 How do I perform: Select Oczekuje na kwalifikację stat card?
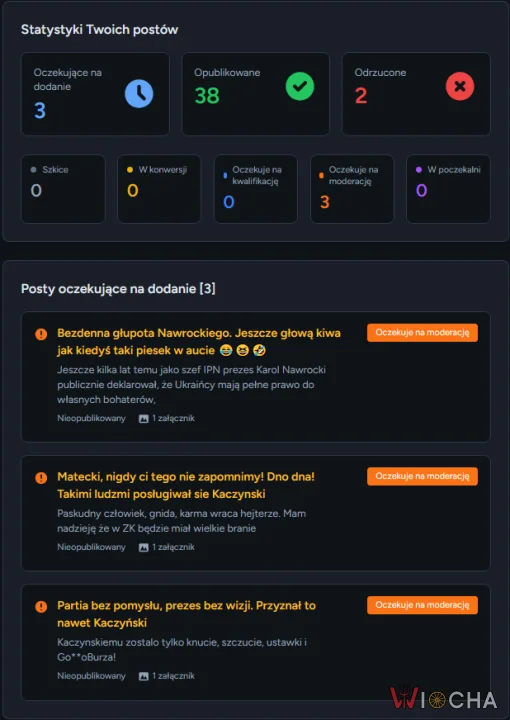coord(256,189)
